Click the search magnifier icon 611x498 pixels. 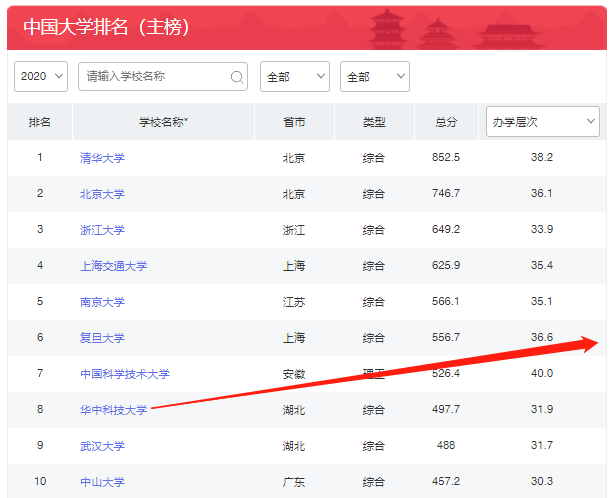pos(237,77)
